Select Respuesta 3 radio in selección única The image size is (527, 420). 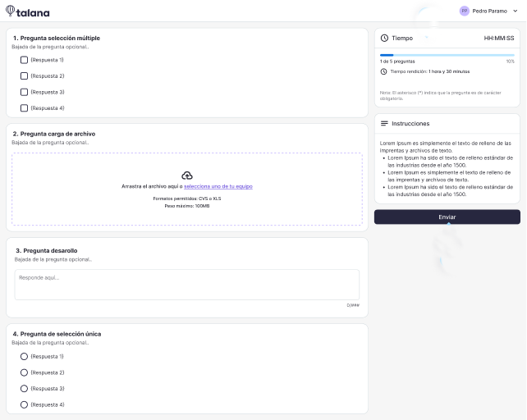click(24, 388)
